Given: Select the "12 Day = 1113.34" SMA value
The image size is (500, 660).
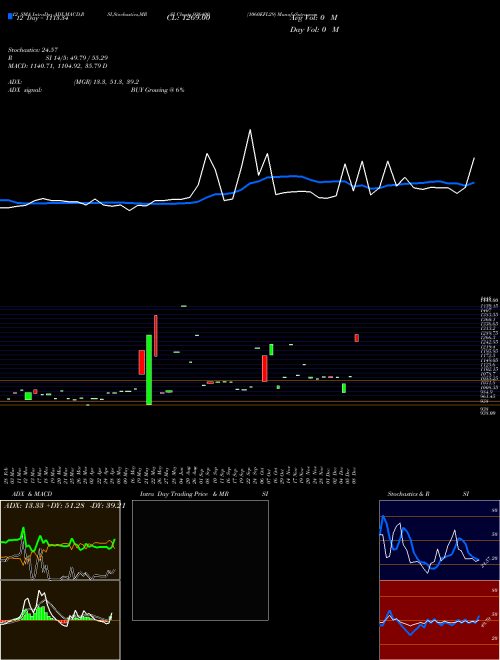Looking at the screenshot, I should click(x=41, y=18).
